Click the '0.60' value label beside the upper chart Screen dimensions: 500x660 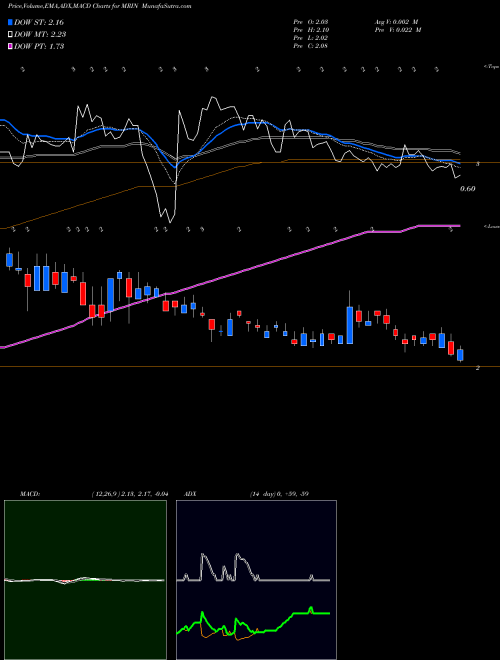[468, 189]
